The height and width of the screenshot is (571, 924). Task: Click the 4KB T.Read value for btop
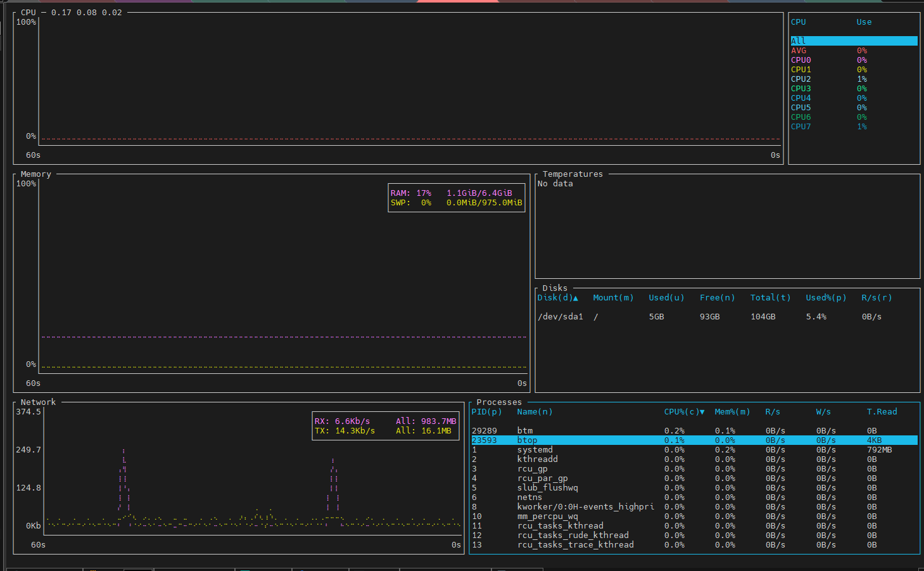point(874,440)
